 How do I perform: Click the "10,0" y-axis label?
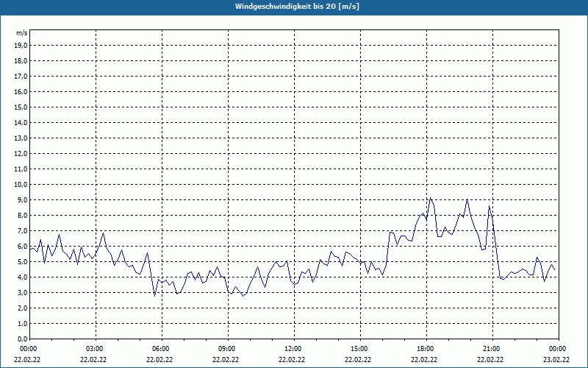click(21, 185)
